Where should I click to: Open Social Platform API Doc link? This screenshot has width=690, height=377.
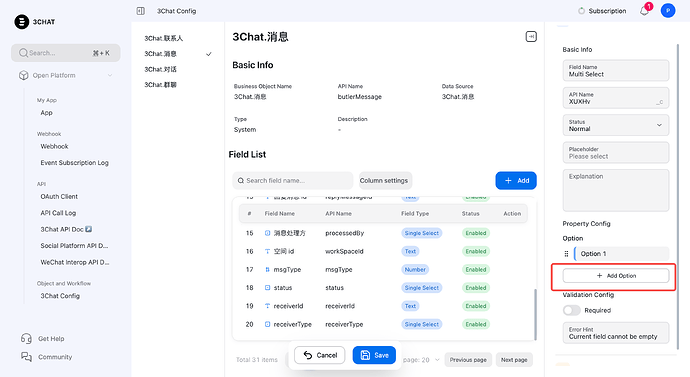74,246
